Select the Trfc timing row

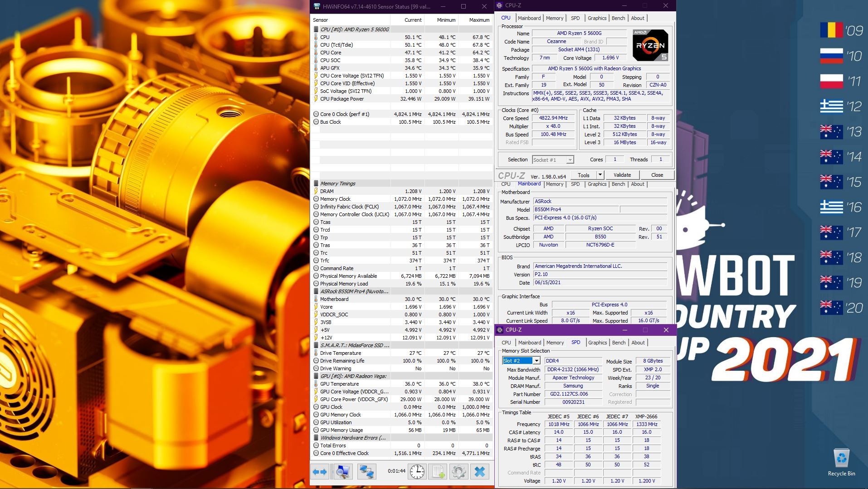coord(402,261)
